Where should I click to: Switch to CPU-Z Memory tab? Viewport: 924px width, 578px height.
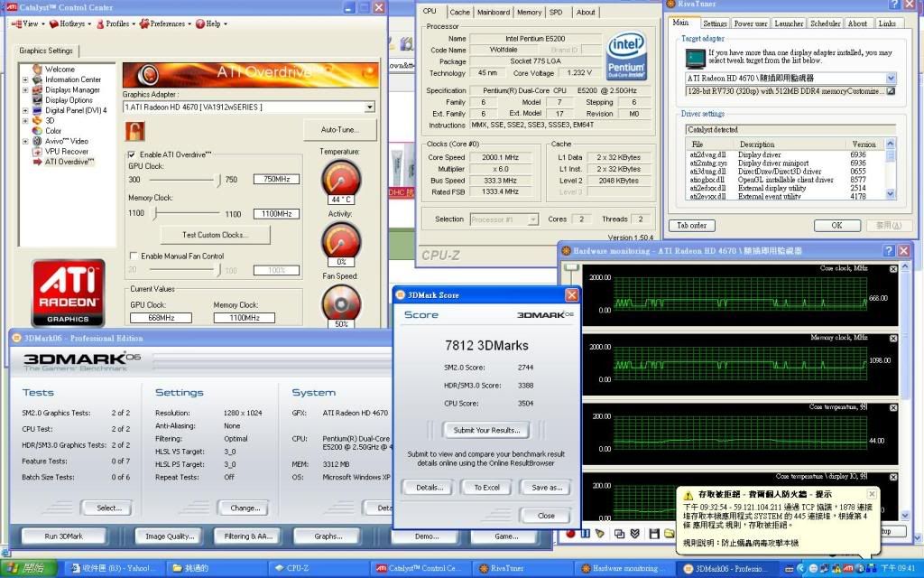click(x=529, y=12)
